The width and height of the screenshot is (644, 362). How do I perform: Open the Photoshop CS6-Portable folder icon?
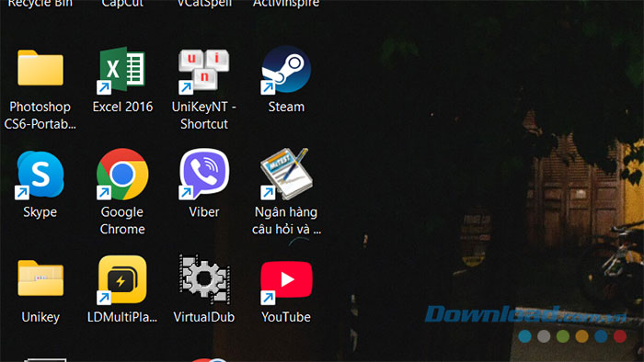(40, 68)
